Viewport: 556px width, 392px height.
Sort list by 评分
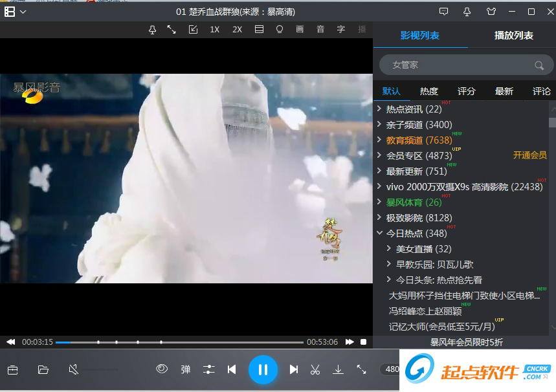(x=466, y=91)
